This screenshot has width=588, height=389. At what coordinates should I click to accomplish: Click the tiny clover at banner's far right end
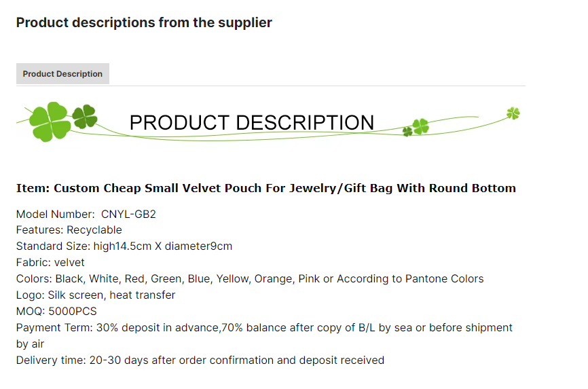[513, 113]
